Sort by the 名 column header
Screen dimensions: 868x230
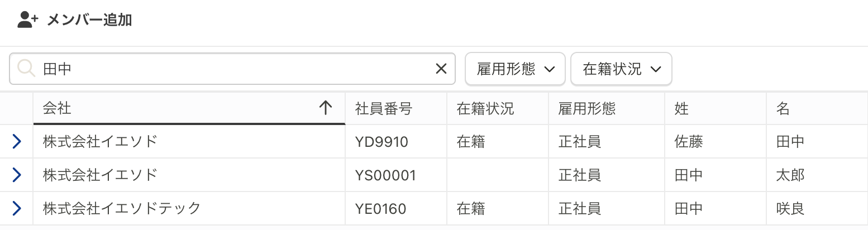pos(817,108)
